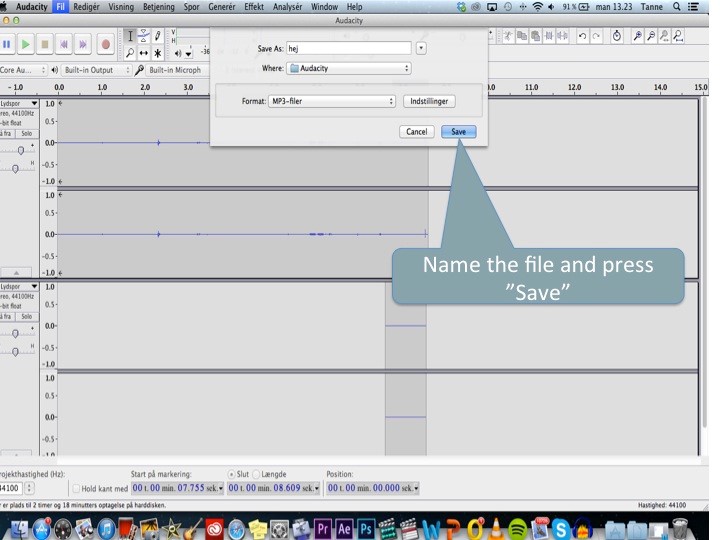This screenshot has width=720, height=540.
Task: Click the Sync-Lock clock icon
Action: pos(617,36)
